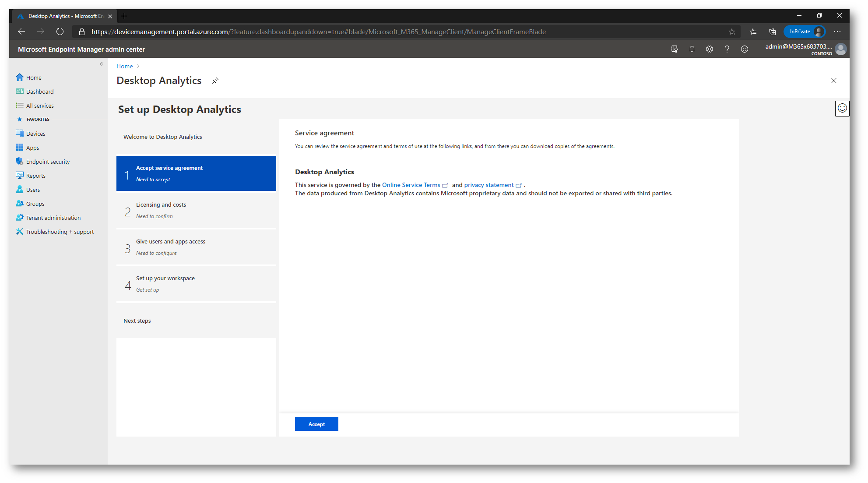Open the browser favorites list
Screen dimensions: 868x483
click(753, 32)
